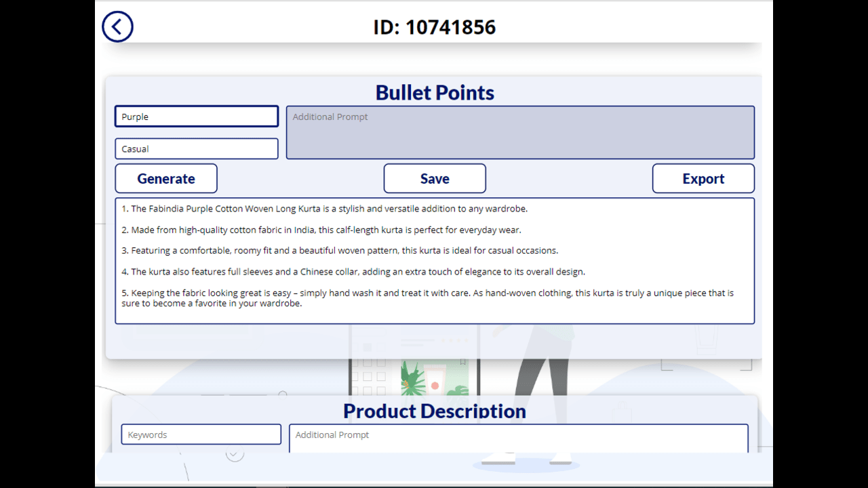Export the bullet points
Image resolution: width=868 pixels, height=488 pixels.
pyautogui.click(x=703, y=178)
